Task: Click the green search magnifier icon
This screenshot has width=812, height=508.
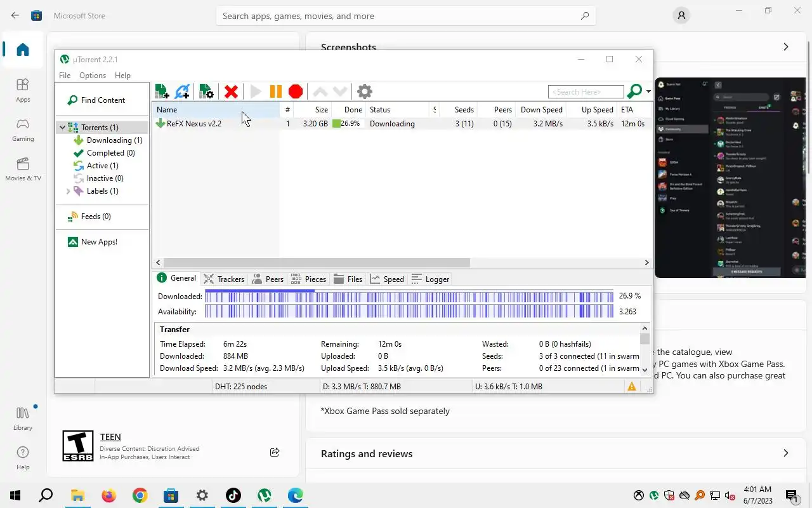Action: pos(634,91)
